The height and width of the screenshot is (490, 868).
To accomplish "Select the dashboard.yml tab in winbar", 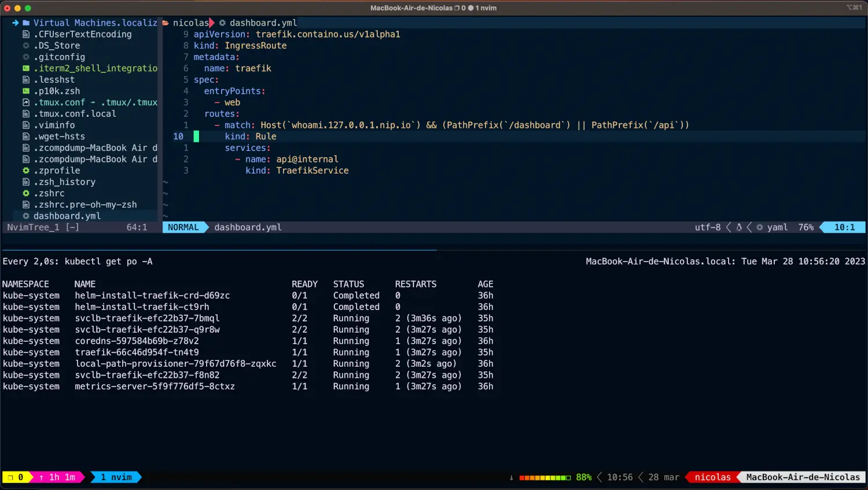I will (x=263, y=23).
